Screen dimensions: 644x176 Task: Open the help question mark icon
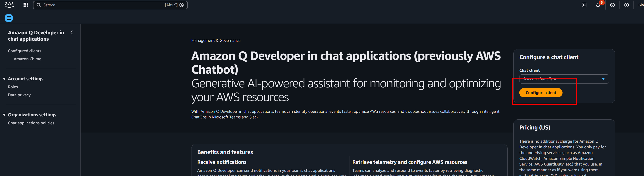click(x=612, y=5)
